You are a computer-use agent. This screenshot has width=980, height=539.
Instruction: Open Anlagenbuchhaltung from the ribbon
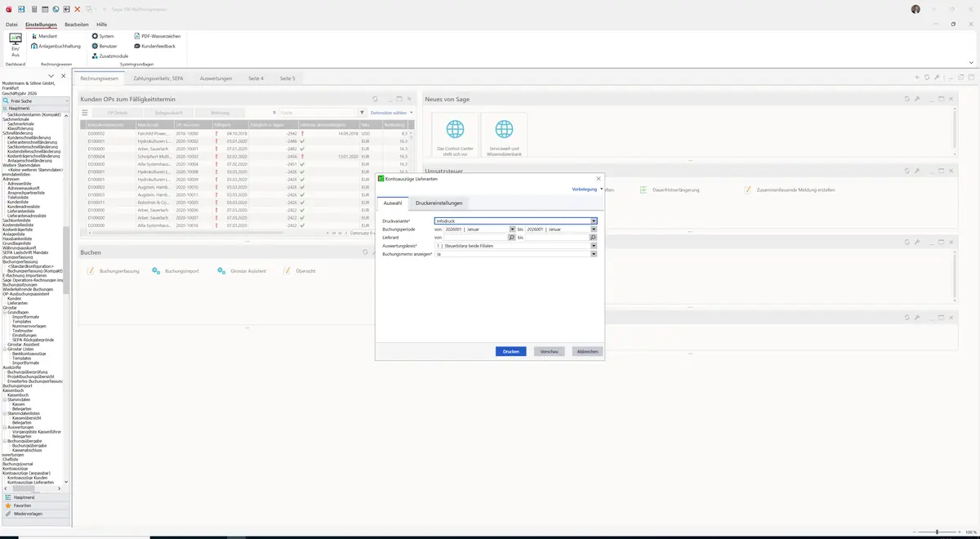pyautogui.click(x=33, y=47)
